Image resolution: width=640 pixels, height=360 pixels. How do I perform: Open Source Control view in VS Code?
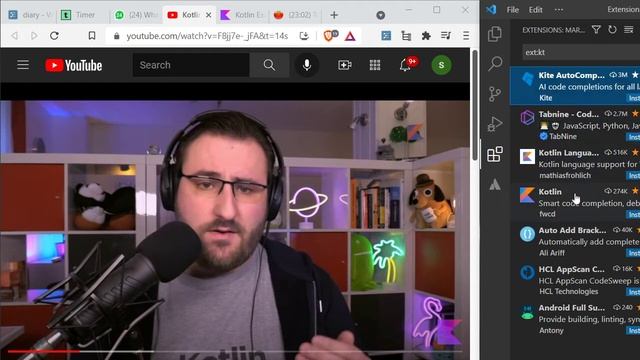tap(495, 94)
